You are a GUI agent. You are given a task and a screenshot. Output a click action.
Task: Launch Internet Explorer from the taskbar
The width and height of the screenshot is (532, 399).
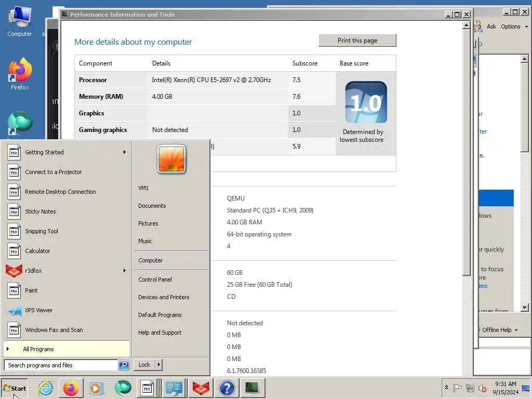tap(46, 388)
